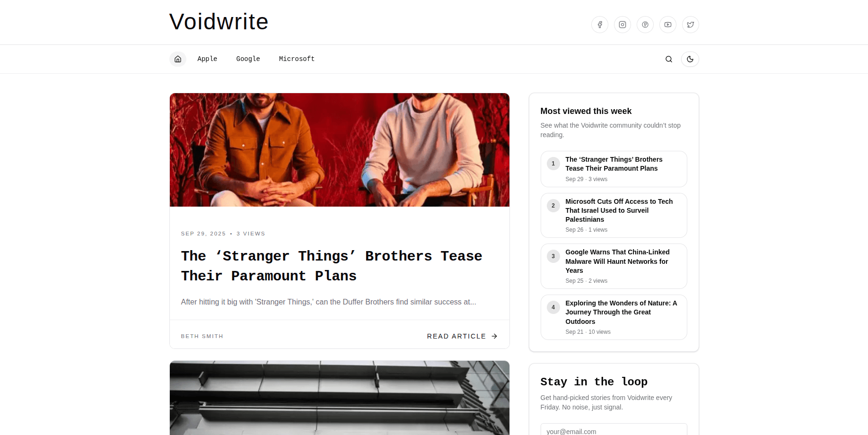
Task: Open the Instagram social icon
Action: point(622,25)
